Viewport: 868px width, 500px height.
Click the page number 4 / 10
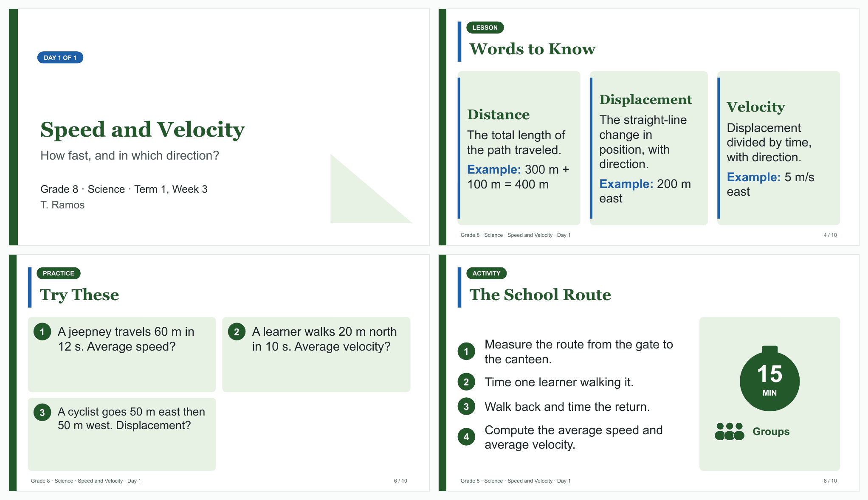[830, 235]
